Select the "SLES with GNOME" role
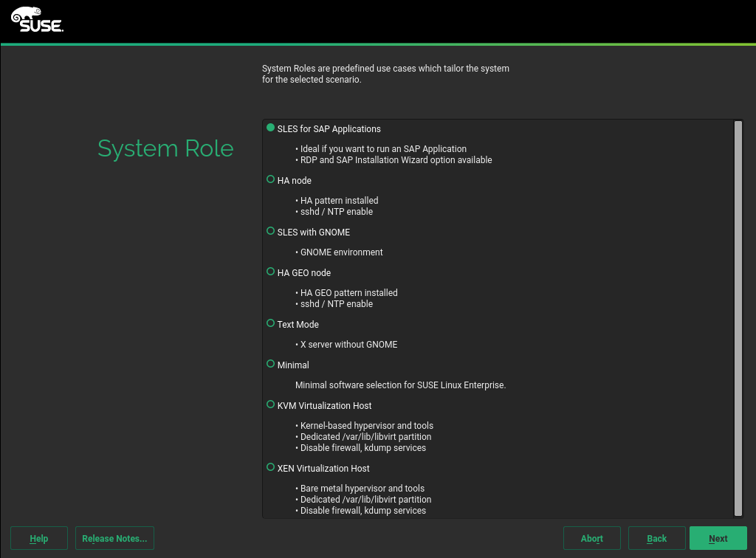 pos(313,232)
